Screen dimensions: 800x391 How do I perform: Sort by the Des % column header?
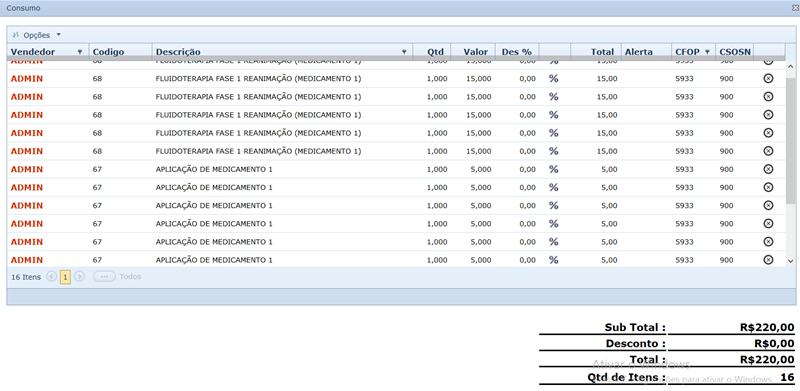click(x=517, y=52)
